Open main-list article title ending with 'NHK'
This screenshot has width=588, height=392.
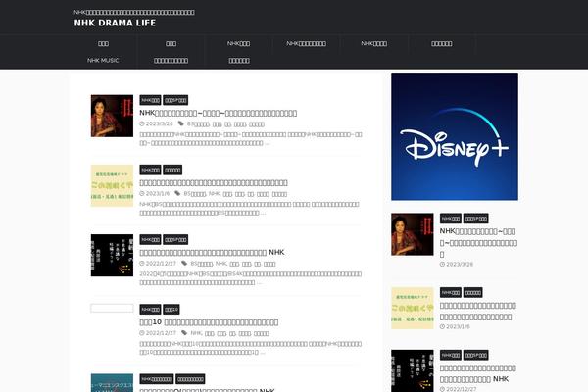pyautogui.click(x=212, y=253)
